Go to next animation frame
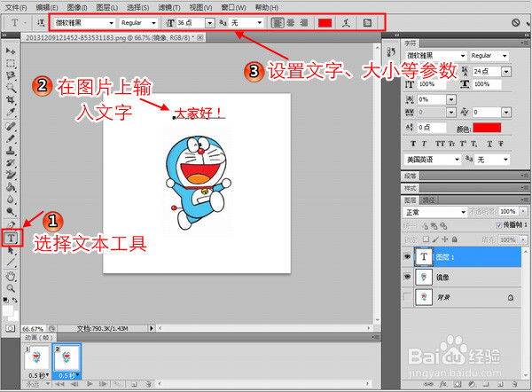The image size is (532, 392). click(x=103, y=384)
